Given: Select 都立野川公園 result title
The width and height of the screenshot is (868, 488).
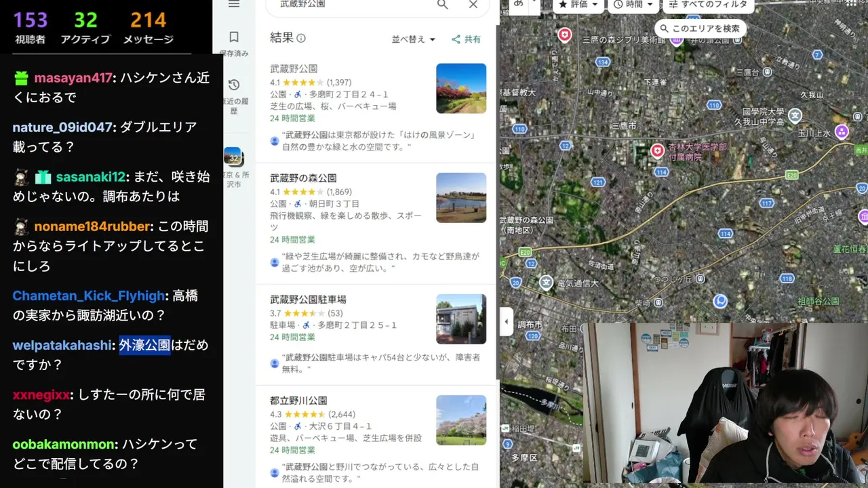Looking at the screenshot, I should pyautogui.click(x=298, y=401).
